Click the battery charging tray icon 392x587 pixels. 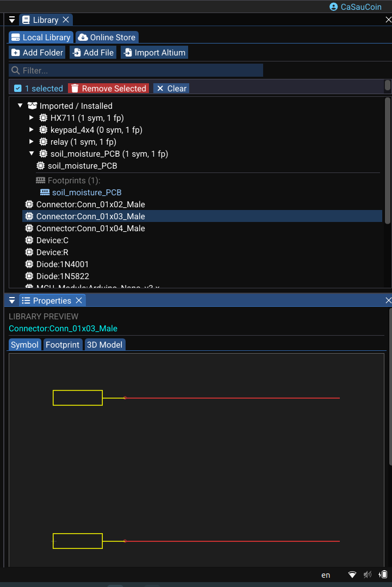(x=383, y=574)
